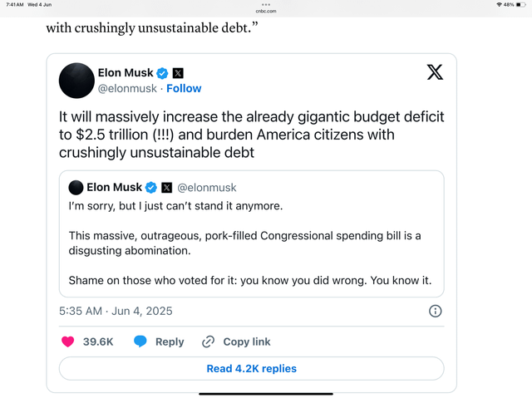Open the @elonmusk handle in tweet header
The image size is (532, 398).
click(127, 88)
